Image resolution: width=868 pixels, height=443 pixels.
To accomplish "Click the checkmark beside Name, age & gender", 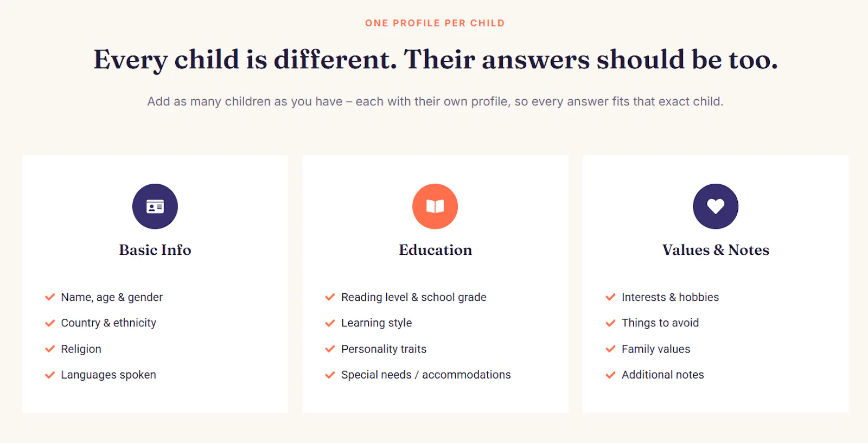I will click(x=50, y=297).
